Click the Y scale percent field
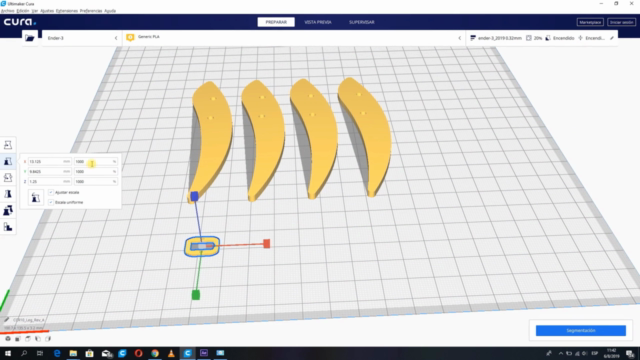The image size is (640, 360). coord(96,171)
